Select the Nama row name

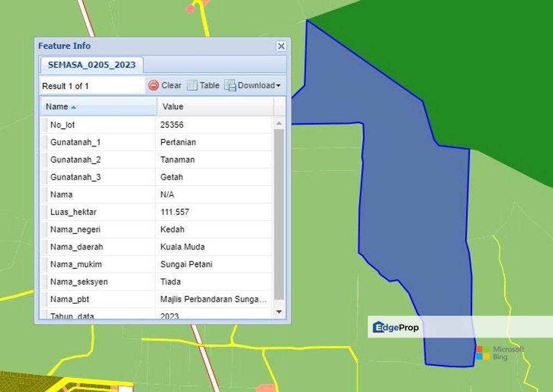pyautogui.click(x=62, y=194)
